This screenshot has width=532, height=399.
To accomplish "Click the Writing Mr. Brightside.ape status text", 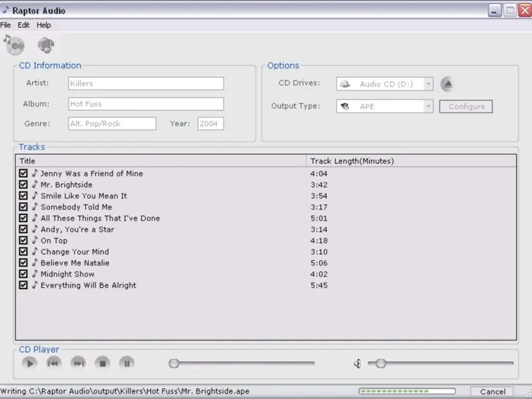I will (125, 391).
